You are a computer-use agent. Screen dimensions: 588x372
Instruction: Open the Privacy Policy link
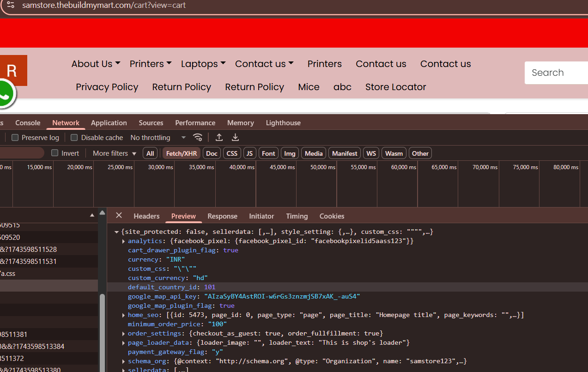(107, 87)
